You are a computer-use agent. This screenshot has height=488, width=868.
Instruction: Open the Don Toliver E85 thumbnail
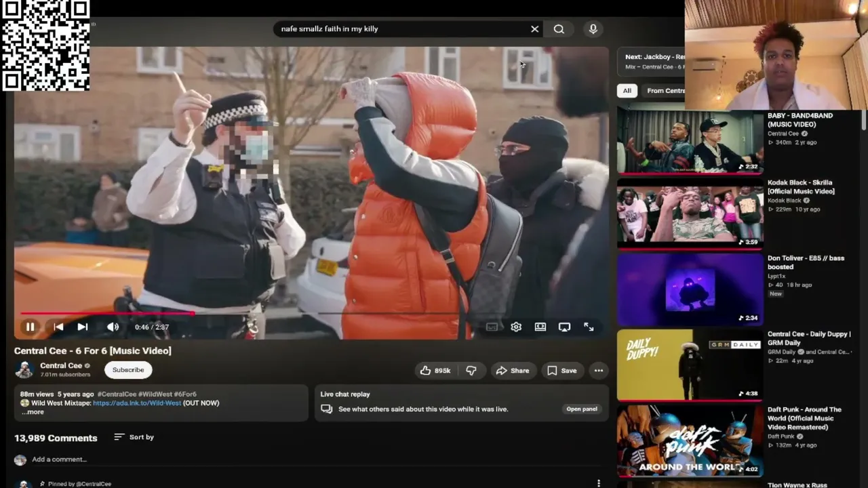(690, 290)
